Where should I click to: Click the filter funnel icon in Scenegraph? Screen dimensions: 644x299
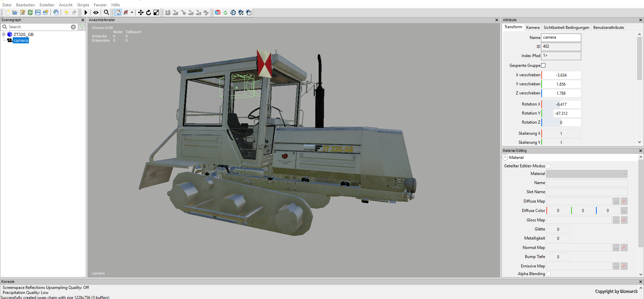pyautogui.click(x=82, y=27)
